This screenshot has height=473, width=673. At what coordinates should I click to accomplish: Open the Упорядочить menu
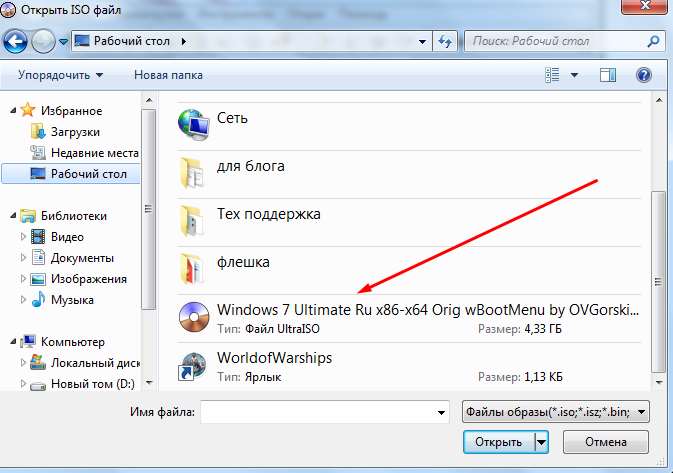(60, 75)
